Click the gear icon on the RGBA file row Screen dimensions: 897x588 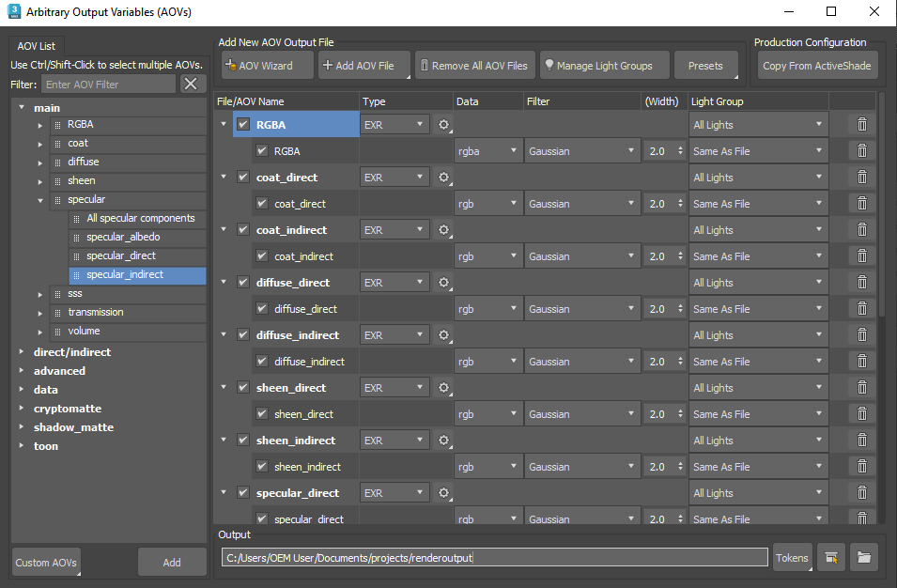click(443, 125)
